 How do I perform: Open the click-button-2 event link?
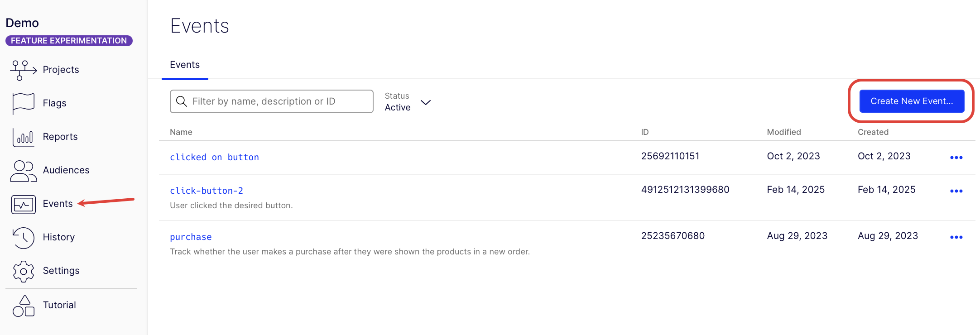click(x=207, y=191)
